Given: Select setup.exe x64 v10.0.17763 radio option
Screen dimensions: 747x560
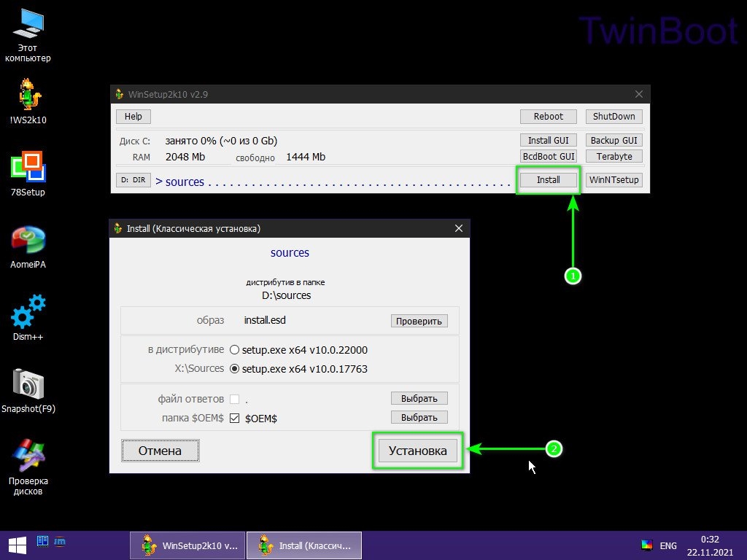Looking at the screenshot, I should (234, 369).
